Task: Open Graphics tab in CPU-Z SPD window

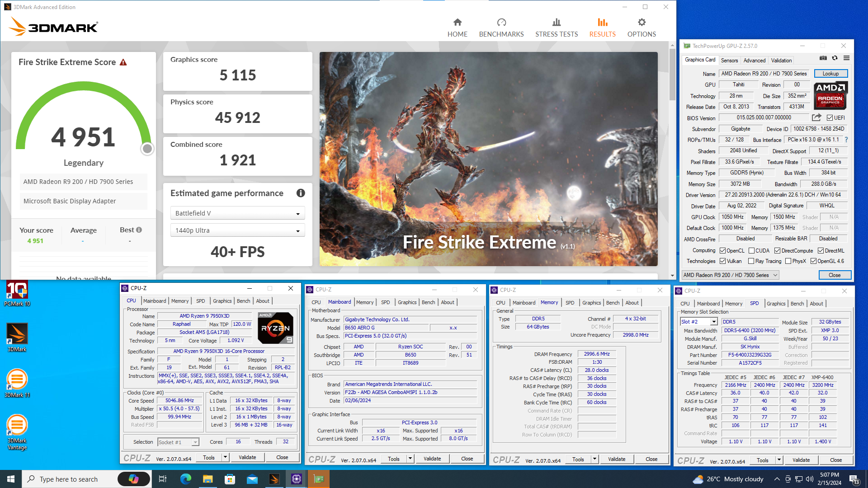Action: pyautogui.click(x=776, y=304)
